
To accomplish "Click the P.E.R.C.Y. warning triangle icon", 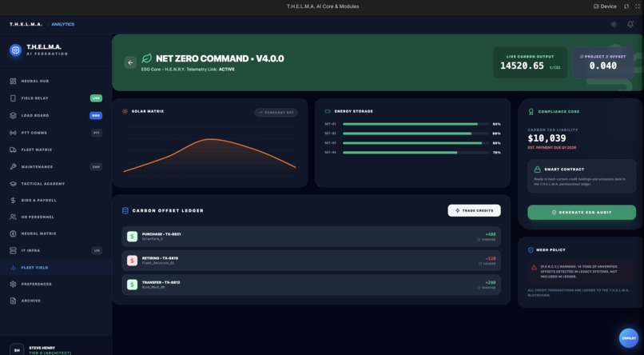I will point(534,267).
